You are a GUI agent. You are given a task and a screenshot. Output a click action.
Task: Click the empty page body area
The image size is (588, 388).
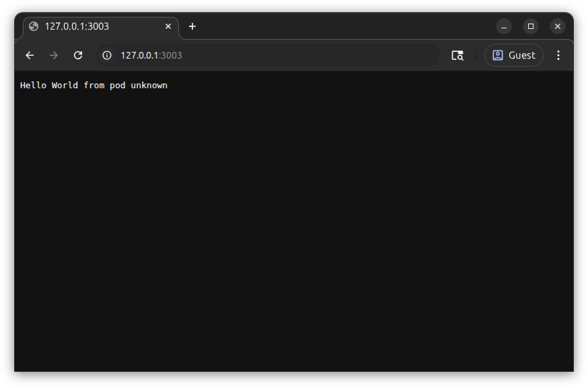pos(293,229)
